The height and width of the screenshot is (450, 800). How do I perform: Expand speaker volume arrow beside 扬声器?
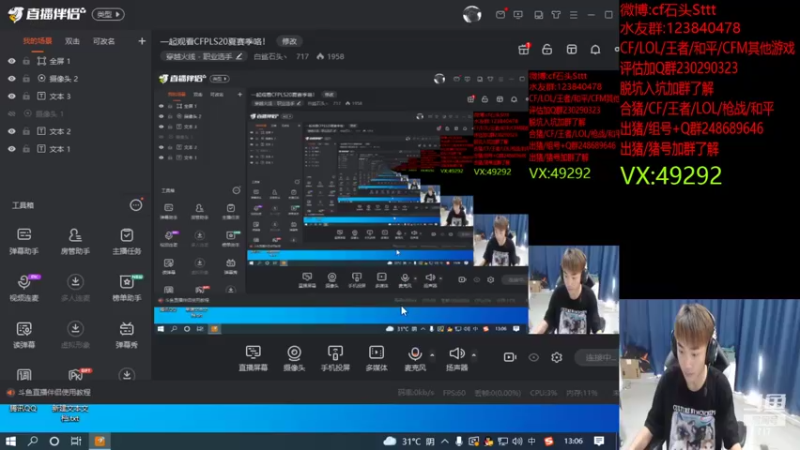coord(474,355)
